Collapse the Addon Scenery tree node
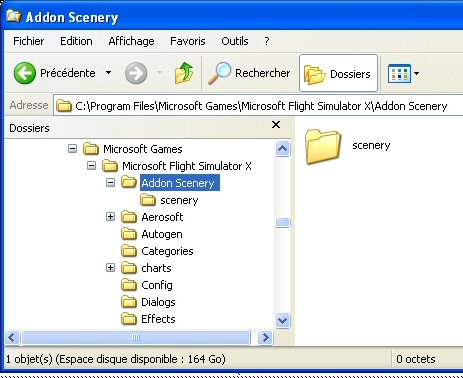The image size is (463, 378). pos(110,182)
